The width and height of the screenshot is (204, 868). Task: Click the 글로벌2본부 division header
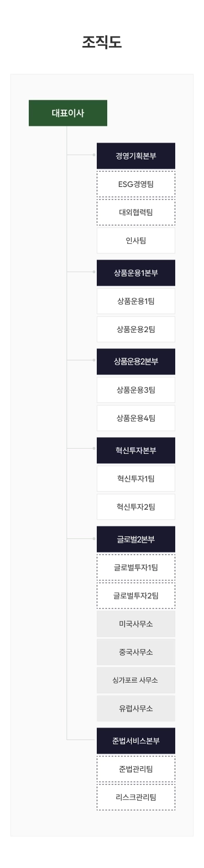[136, 539]
